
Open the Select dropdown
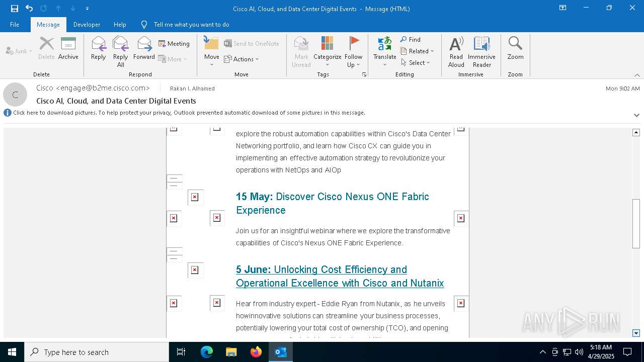(416, 62)
